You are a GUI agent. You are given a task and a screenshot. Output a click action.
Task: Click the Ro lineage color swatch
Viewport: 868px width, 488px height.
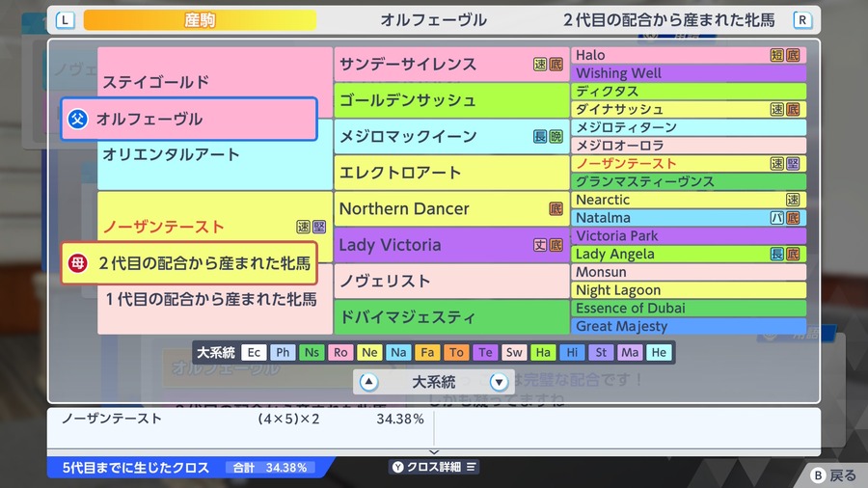tap(341, 352)
